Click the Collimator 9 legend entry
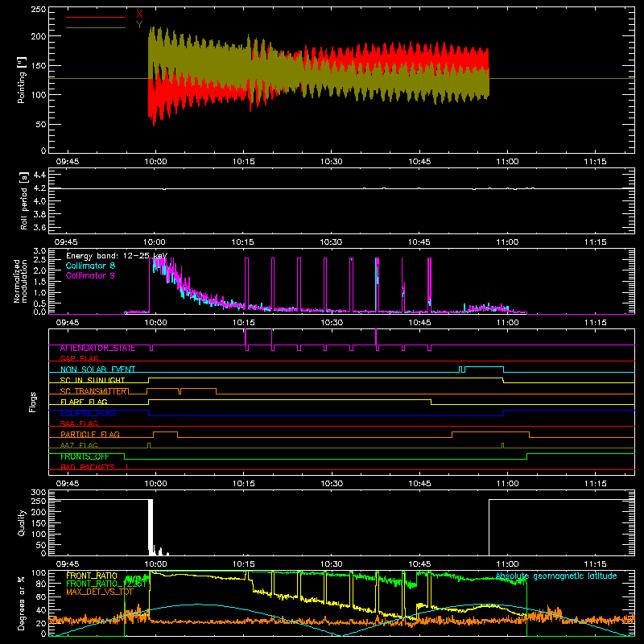This screenshot has height=644, width=644. tap(90, 275)
